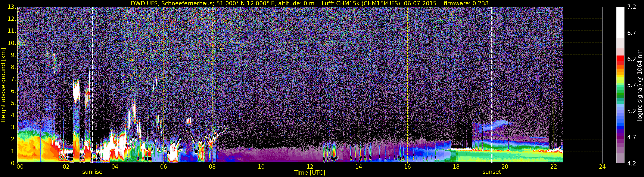Click the 'log(rc-signal) @ 1064 nm' colorbar title
Screen dimensions: 644x177
pyautogui.click(x=640, y=85)
